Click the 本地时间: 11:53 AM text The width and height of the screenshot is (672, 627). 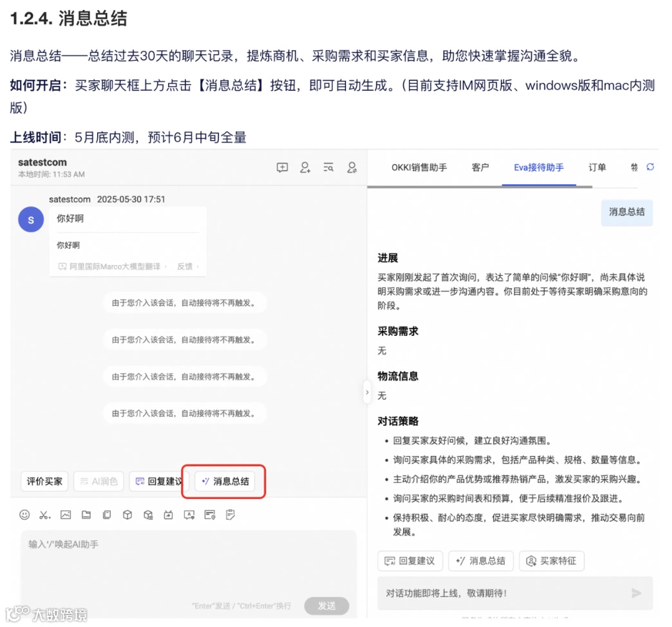point(52,174)
